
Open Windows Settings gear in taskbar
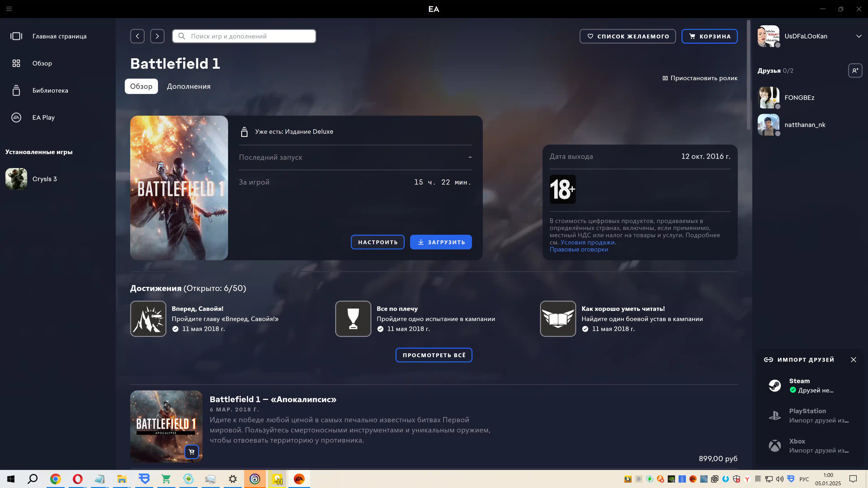pyautogui.click(x=233, y=479)
